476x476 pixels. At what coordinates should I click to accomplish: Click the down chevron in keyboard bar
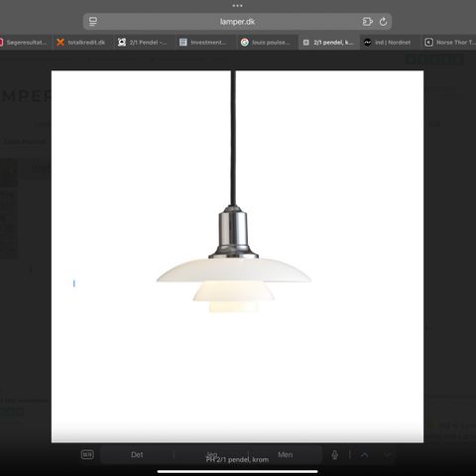click(x=388, y=455)
